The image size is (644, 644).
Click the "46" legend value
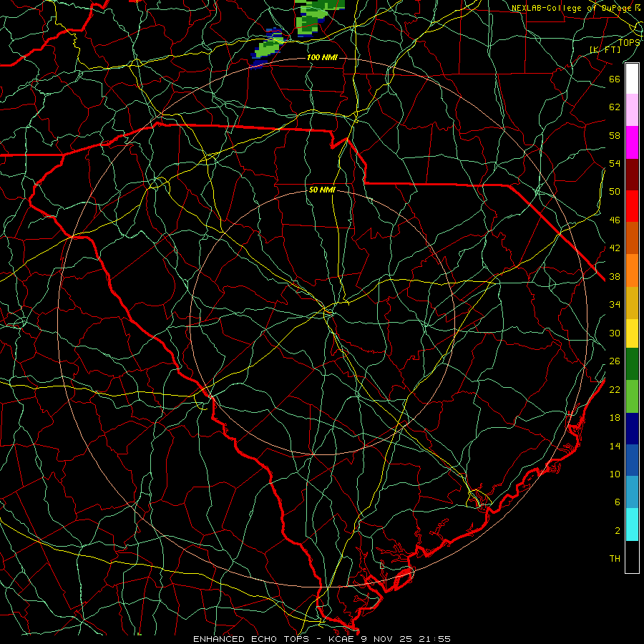click(615, 220)
